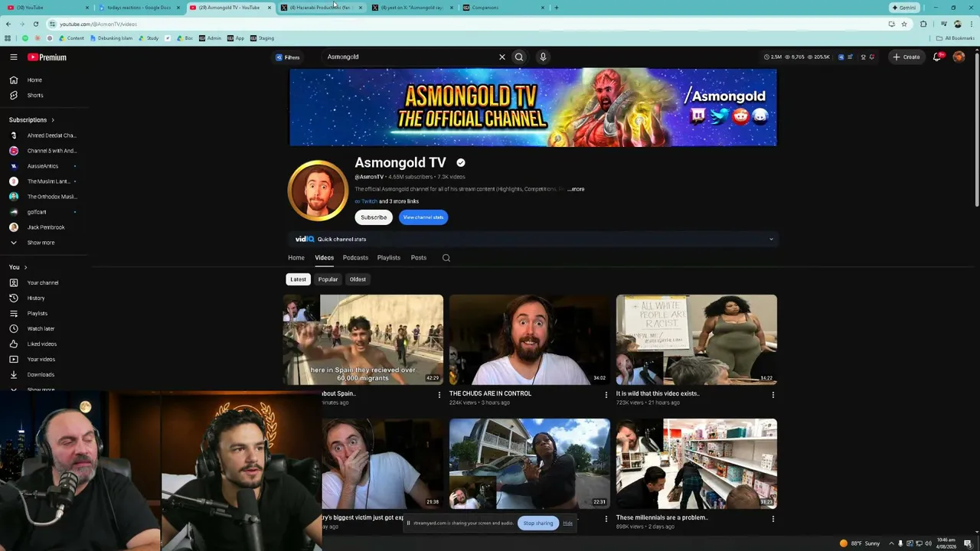Viewport: 980px width, 551px height.
Task: Open the account avatar menu
Action: click(959, 57)
